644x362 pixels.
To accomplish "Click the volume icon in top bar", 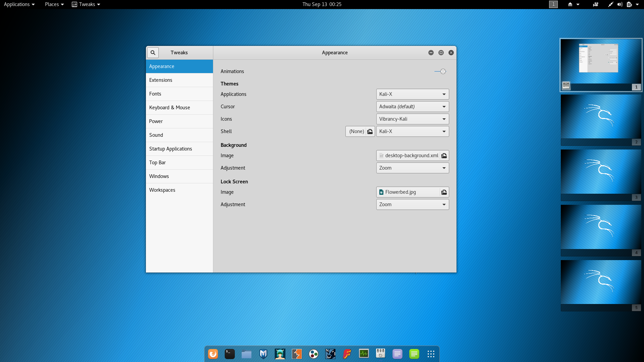I will click(x=620, y=4).
